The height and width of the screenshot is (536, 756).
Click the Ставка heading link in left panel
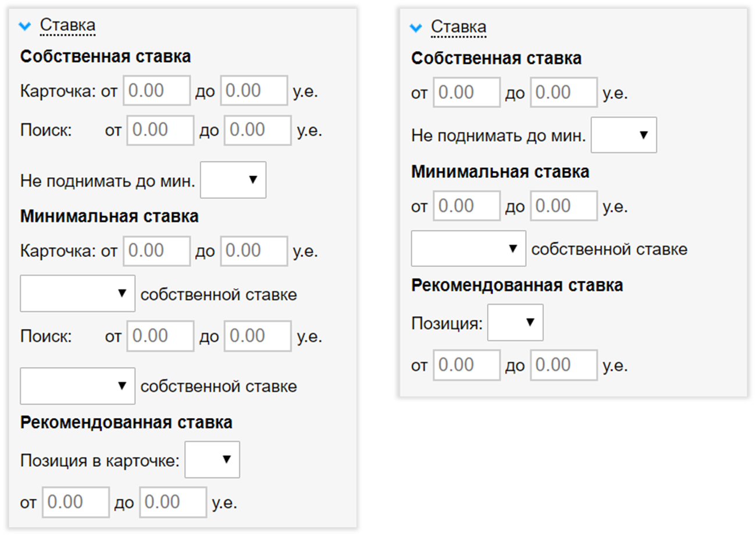(67, 26)
